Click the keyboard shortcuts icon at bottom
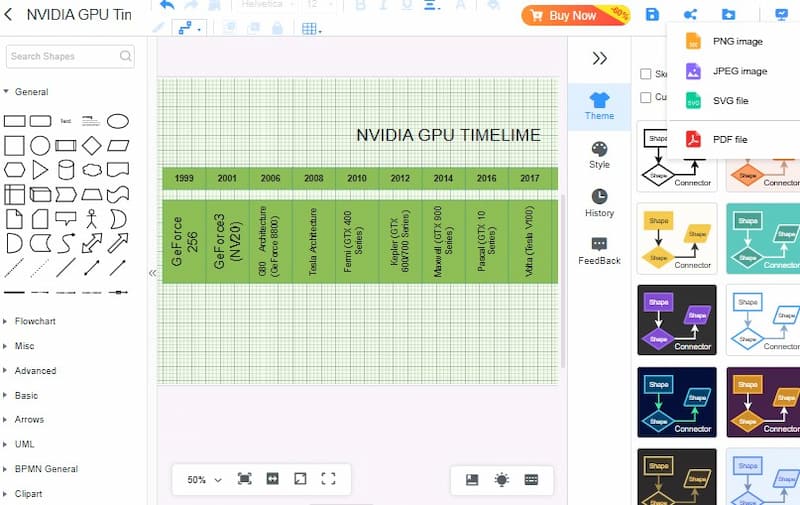The width and height of the screenshot is (800, 505). 531,479
